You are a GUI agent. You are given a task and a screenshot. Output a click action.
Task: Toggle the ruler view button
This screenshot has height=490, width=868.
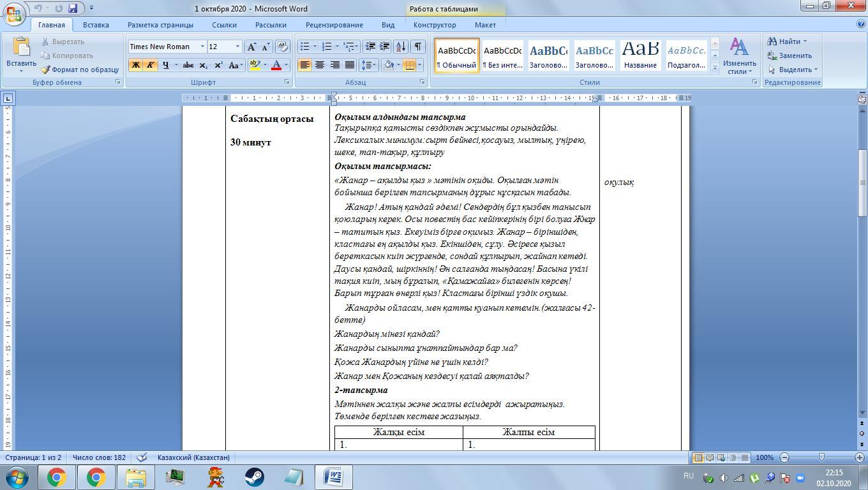862,98
